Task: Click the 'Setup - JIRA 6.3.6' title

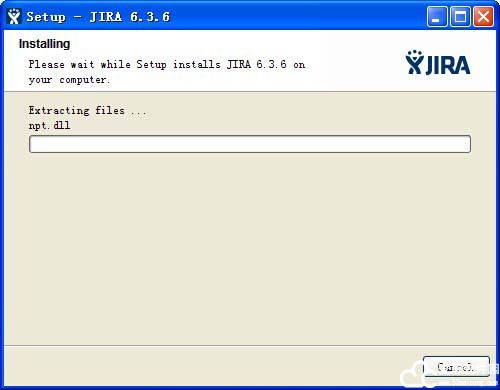Action: click(x=98, y=17)
